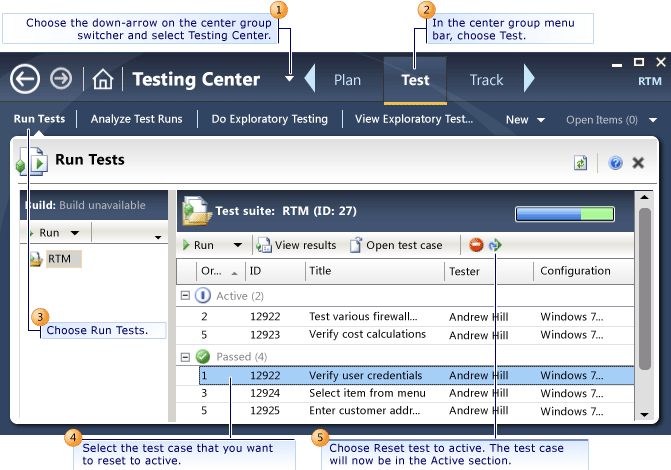671x470 pixels.
Task: Click the suite progress bar
Action: point(565,214)
